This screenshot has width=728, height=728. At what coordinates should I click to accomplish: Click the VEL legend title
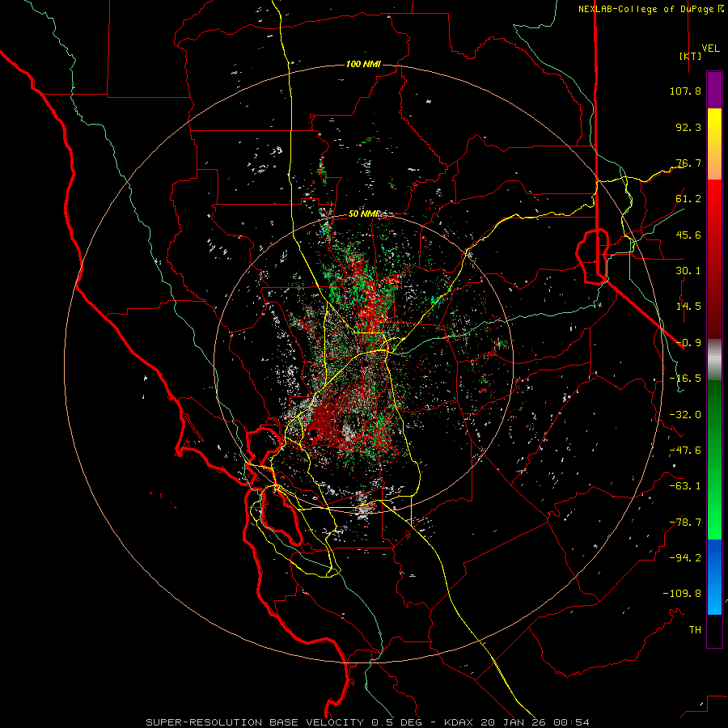[x=710, y=49]
